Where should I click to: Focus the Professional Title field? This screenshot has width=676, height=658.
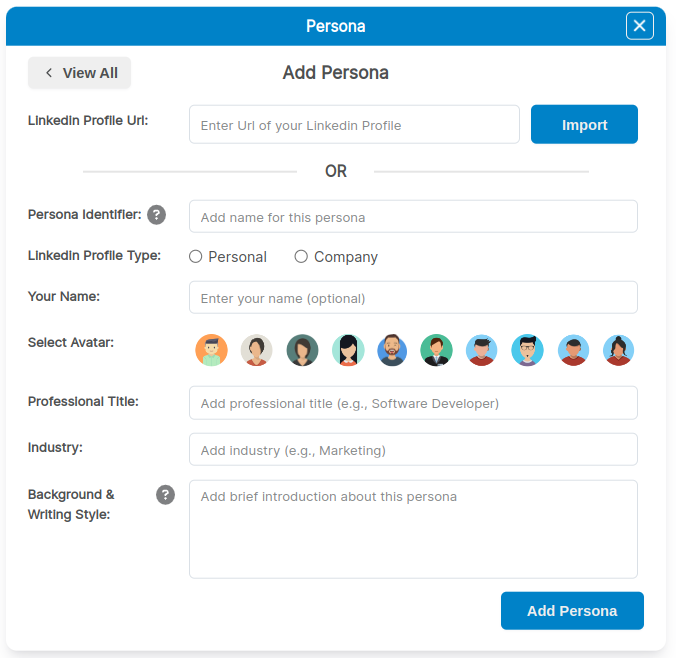click(x=413, y=403)
